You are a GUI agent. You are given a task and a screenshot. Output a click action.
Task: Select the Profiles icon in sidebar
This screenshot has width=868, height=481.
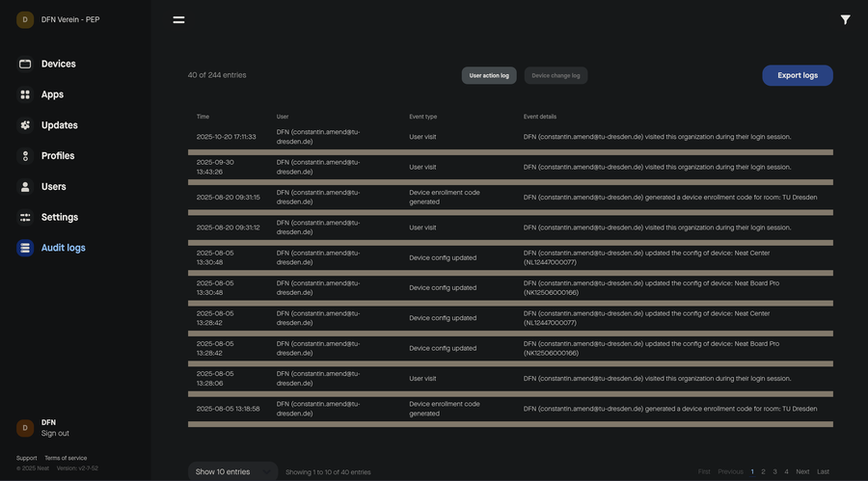(x=25, y=156)
